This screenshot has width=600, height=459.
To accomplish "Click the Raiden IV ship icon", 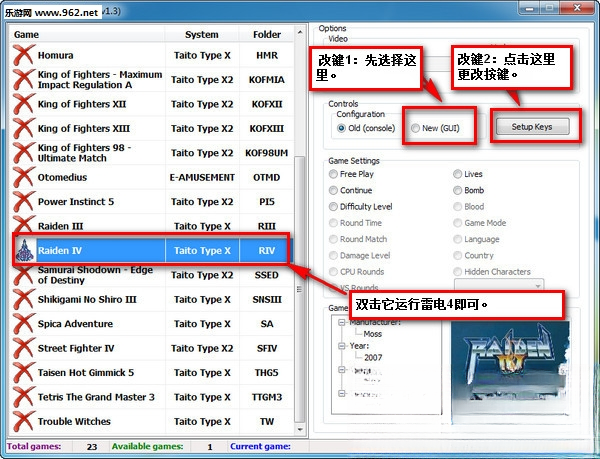I will pyautogui.click(x=25, y=251).
